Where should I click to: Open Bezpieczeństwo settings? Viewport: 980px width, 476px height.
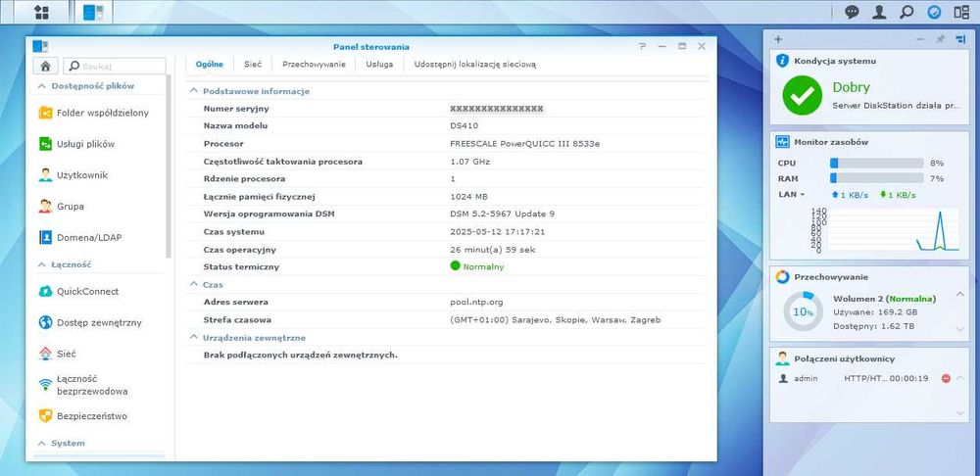[83, 416]
